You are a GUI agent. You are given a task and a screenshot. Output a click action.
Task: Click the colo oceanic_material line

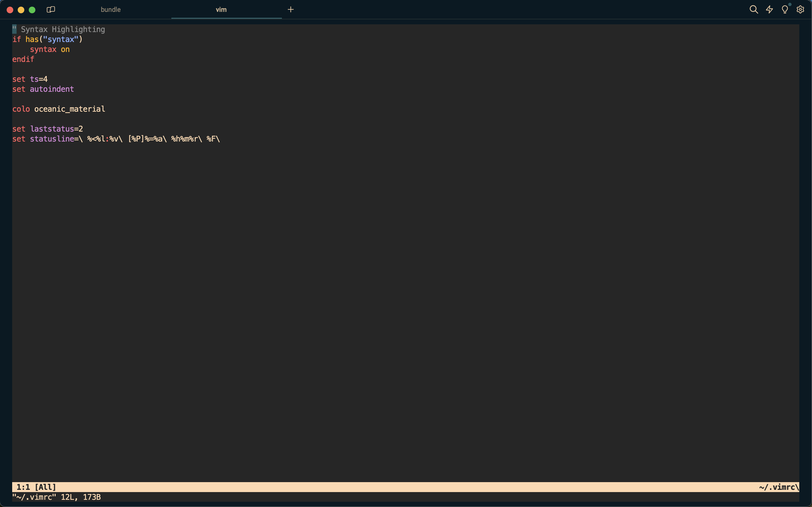pos(59,109)
